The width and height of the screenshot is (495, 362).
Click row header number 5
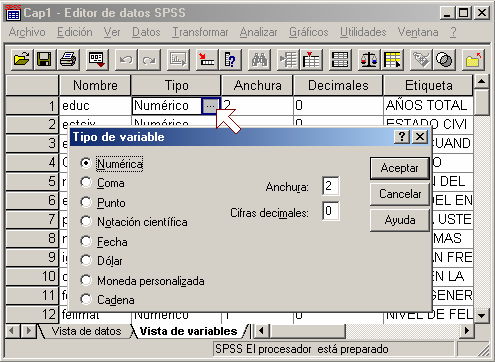coord(32,182)
